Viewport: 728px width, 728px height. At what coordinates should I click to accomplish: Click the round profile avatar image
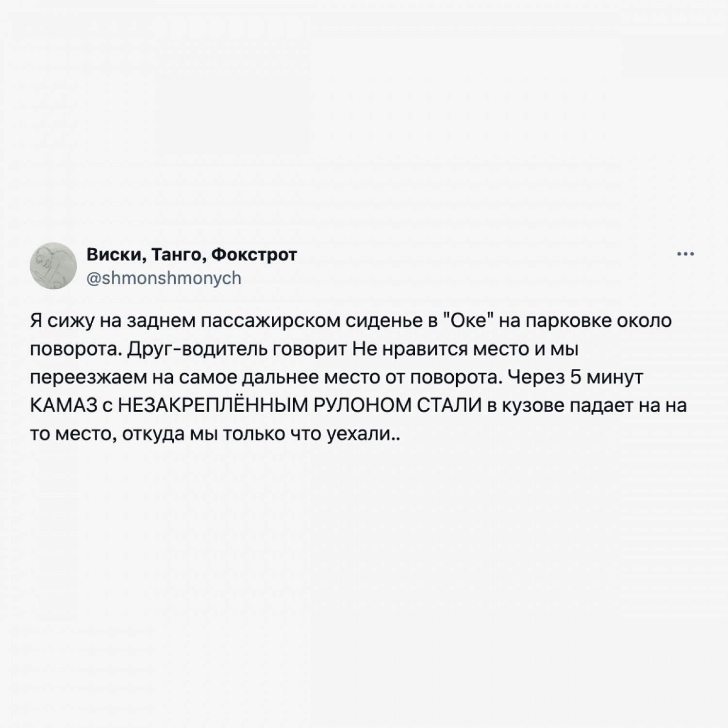click(x=53, y=265)
